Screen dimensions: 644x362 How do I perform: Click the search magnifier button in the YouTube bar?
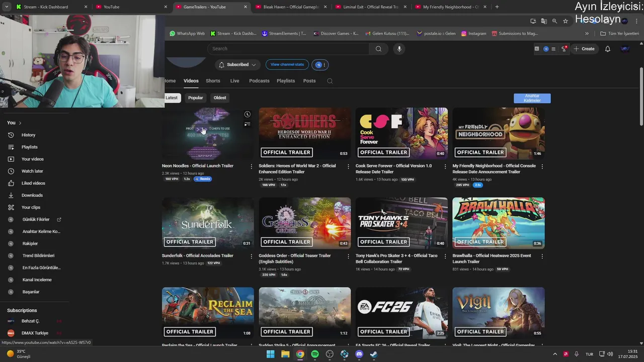378,49
